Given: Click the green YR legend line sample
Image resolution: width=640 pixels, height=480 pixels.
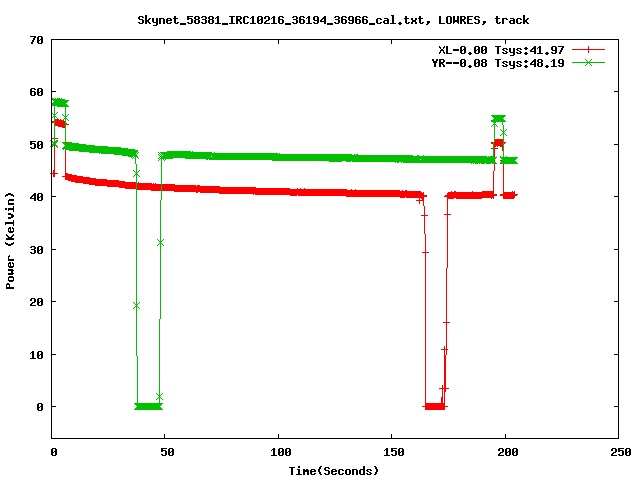Looking at the screenshot, I should 588,62.
